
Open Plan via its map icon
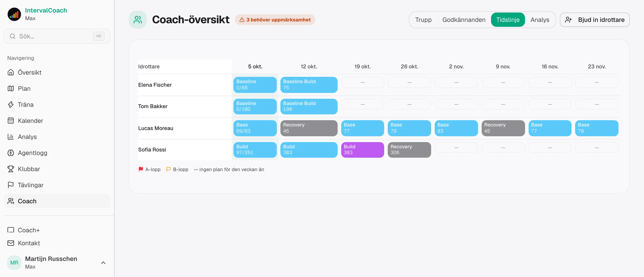point(11,88)
